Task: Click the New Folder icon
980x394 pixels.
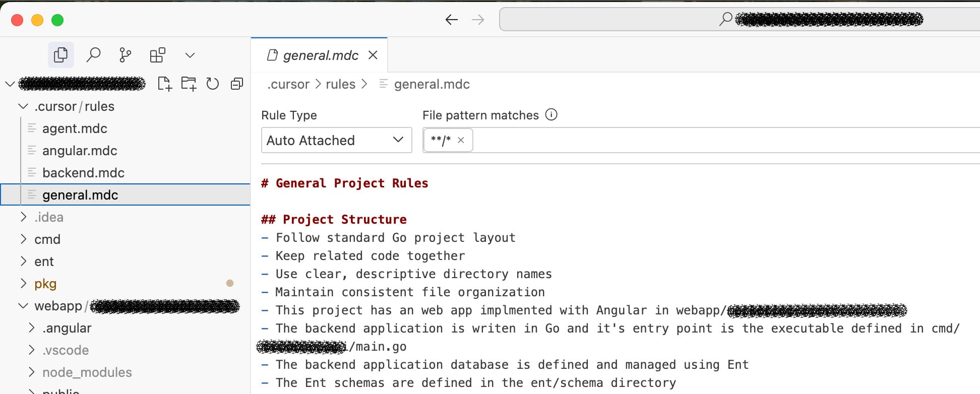Action: click(189, 84)
